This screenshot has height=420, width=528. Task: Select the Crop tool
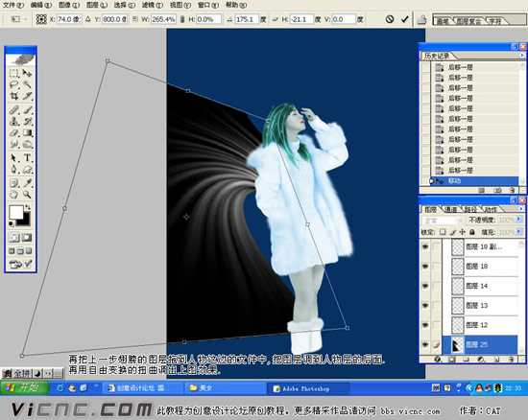pos(14,97)
